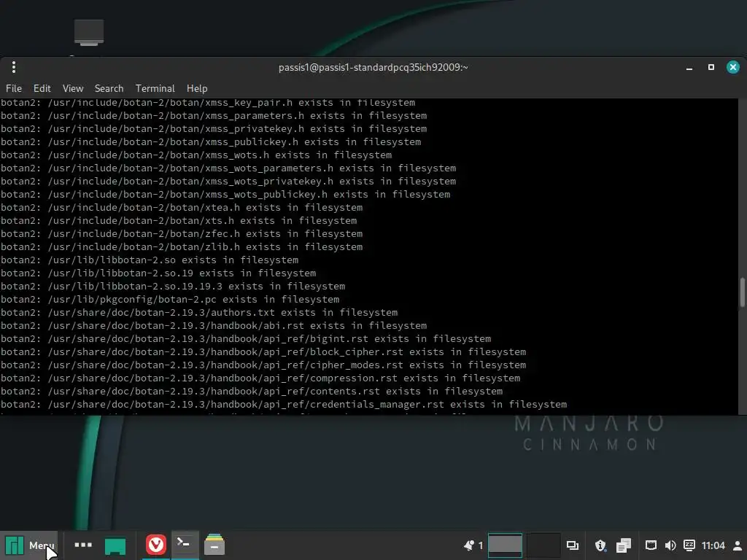
Task: Click the line with credentials_manager.rst
Action: (284, 404)
